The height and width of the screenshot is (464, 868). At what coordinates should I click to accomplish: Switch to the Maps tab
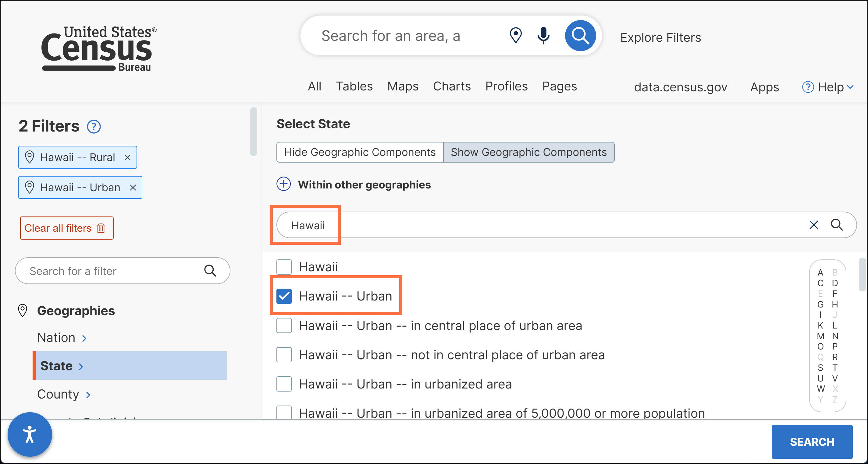(x=403, y=86)
